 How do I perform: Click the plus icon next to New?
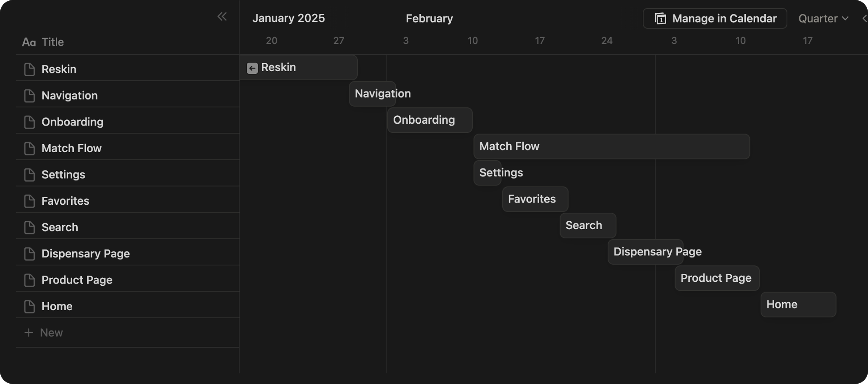coord(29,332)
